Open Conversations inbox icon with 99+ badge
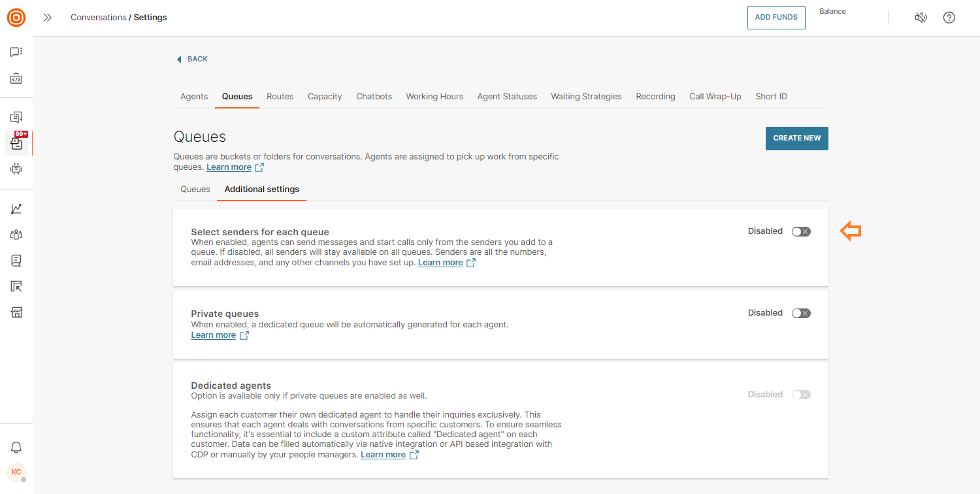The height and width of the screenshot is (494, 980). [x=16, y=142]
